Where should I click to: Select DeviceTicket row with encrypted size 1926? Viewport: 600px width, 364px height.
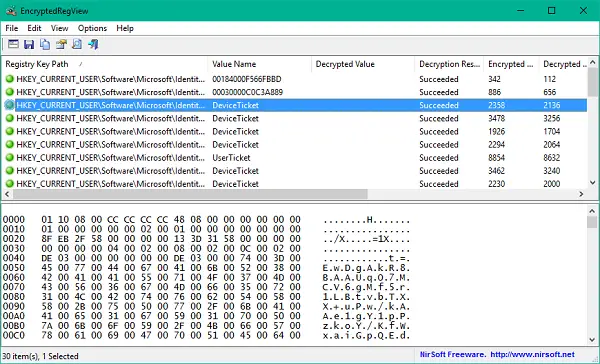pos(295,132)
